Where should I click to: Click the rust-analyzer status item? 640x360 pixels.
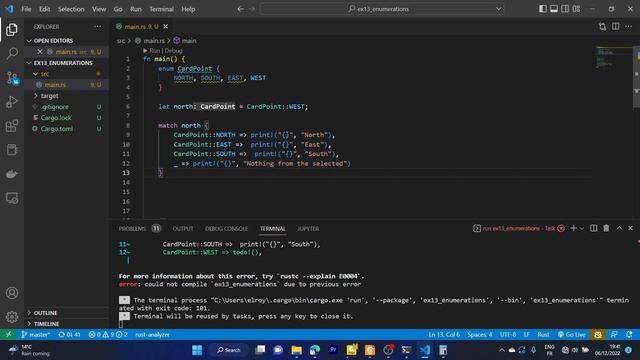click(x=152, y=335)
